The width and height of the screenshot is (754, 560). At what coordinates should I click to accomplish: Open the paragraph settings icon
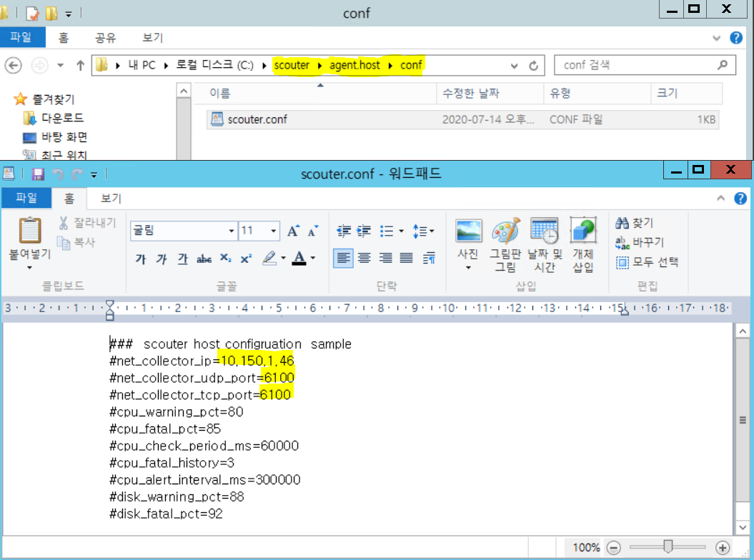coord(429,259)
